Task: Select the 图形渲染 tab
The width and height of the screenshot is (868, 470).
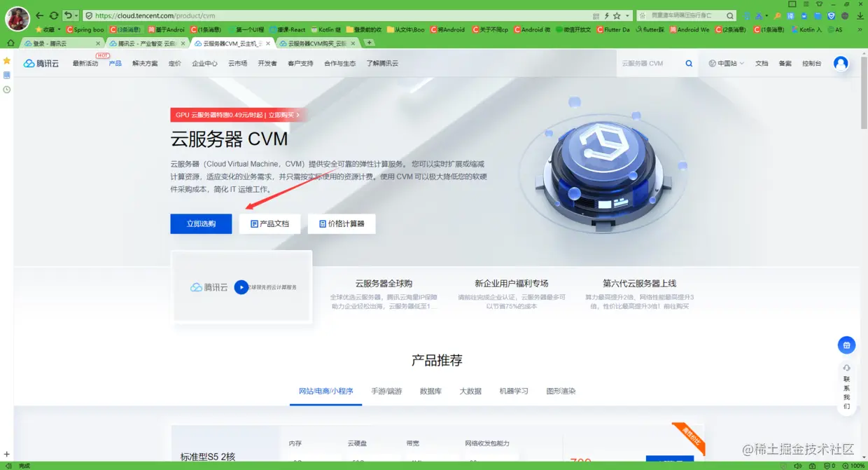Action: [561, 391]
